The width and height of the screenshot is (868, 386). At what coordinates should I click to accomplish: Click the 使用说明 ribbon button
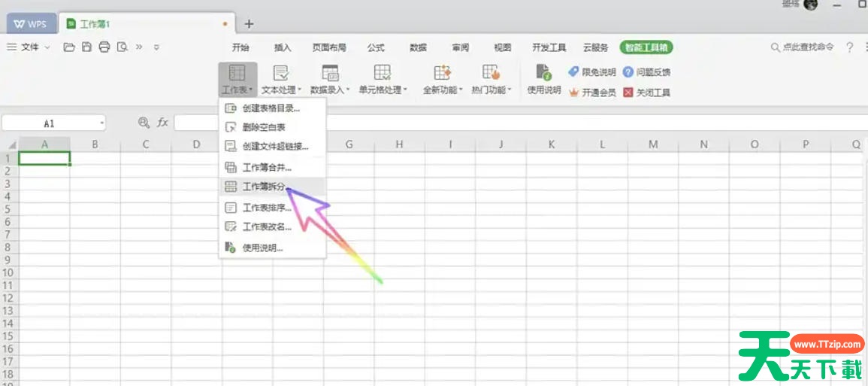pos(544,79)
